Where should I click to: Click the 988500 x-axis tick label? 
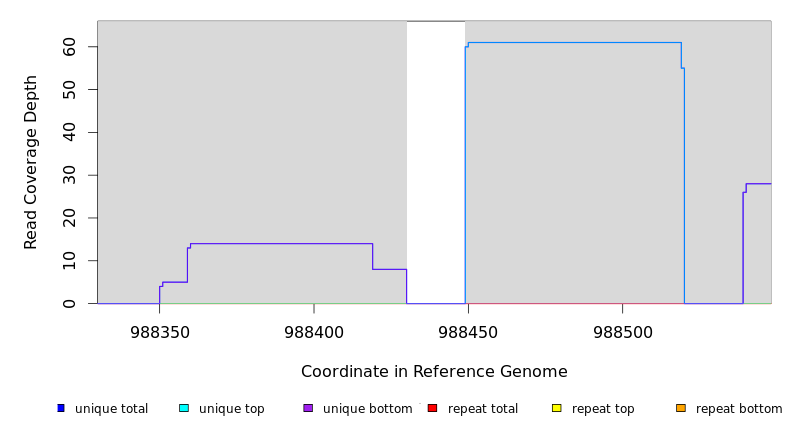click(x=622, y=331)
